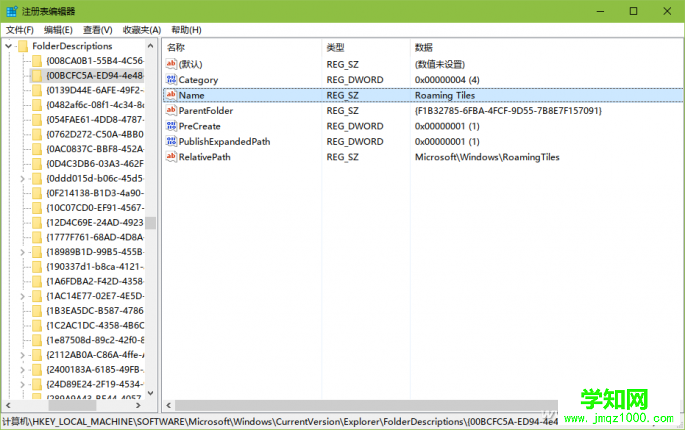
Task: Click the Name value string icon
Action: click(171, 95)
